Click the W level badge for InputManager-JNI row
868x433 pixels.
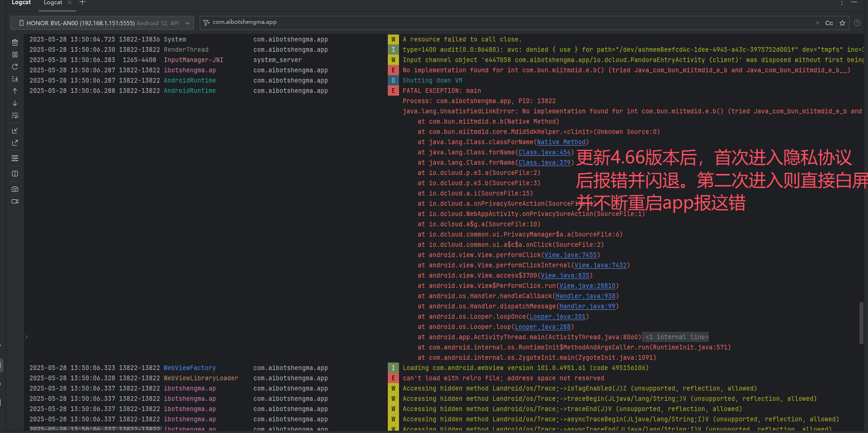(393, 60)
